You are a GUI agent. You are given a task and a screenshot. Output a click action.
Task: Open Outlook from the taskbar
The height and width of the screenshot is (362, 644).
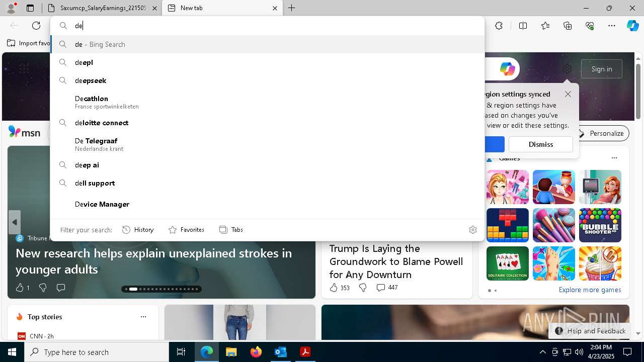click(x=280, y=352)
